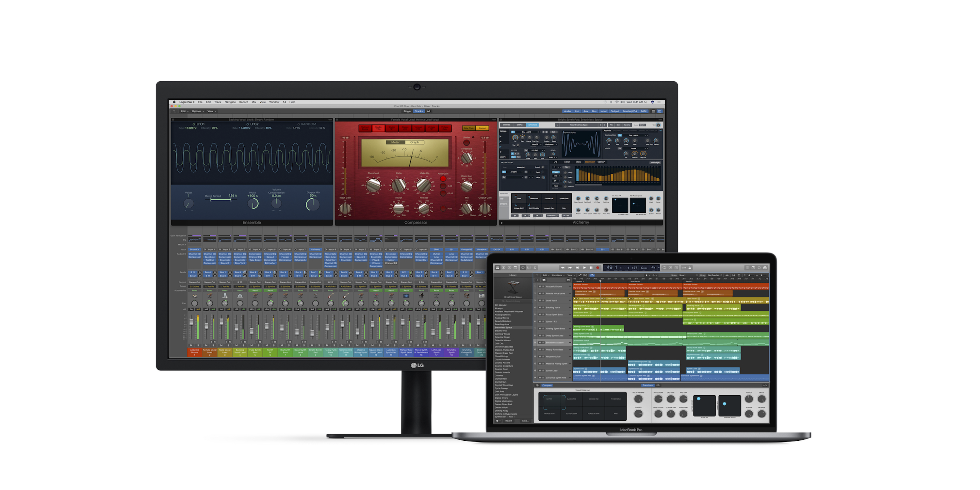
Task: Click the Advanced button in the Alchemy plugin
Action: point(532,125)
